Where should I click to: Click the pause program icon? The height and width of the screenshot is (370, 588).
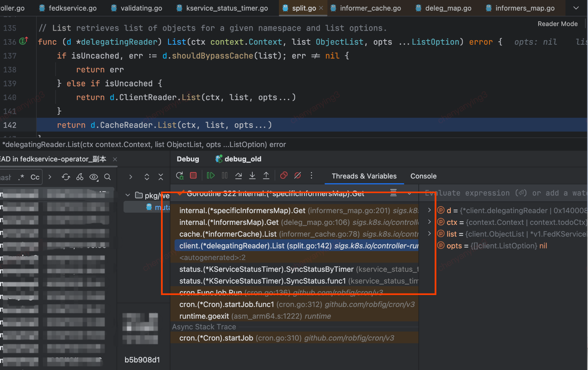tap(225, 175)
